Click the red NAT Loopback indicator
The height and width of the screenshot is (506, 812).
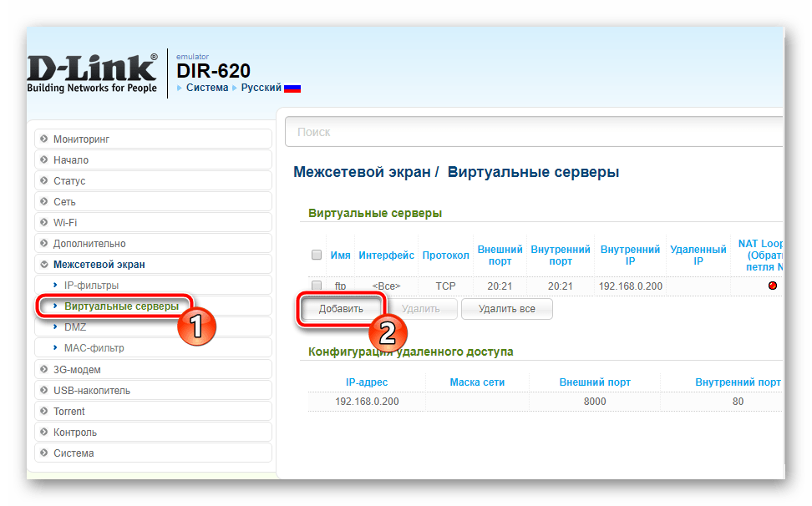coord(772,286)
